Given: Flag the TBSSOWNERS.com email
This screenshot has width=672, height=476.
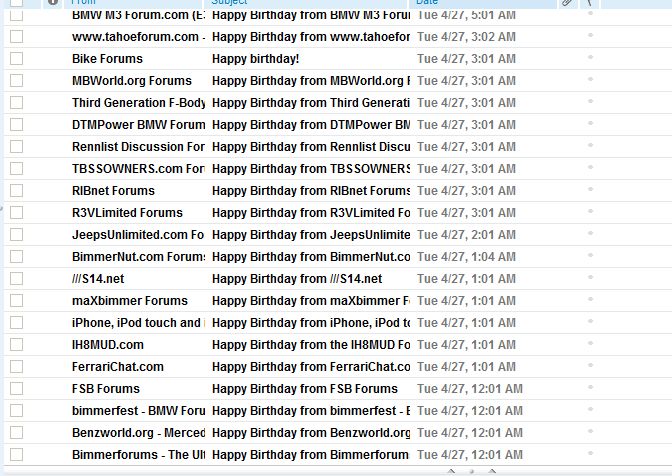Looking at the screenshot, I should (x=591, y=167).
